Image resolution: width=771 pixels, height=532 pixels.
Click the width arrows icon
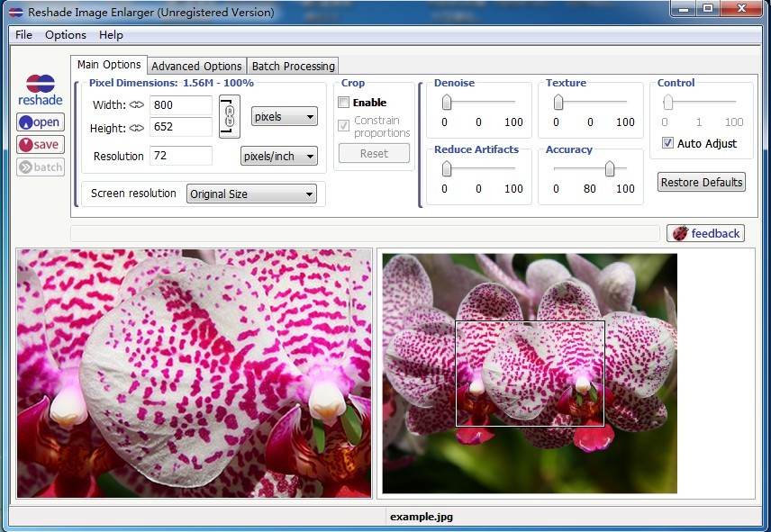[x=137, y=105]
